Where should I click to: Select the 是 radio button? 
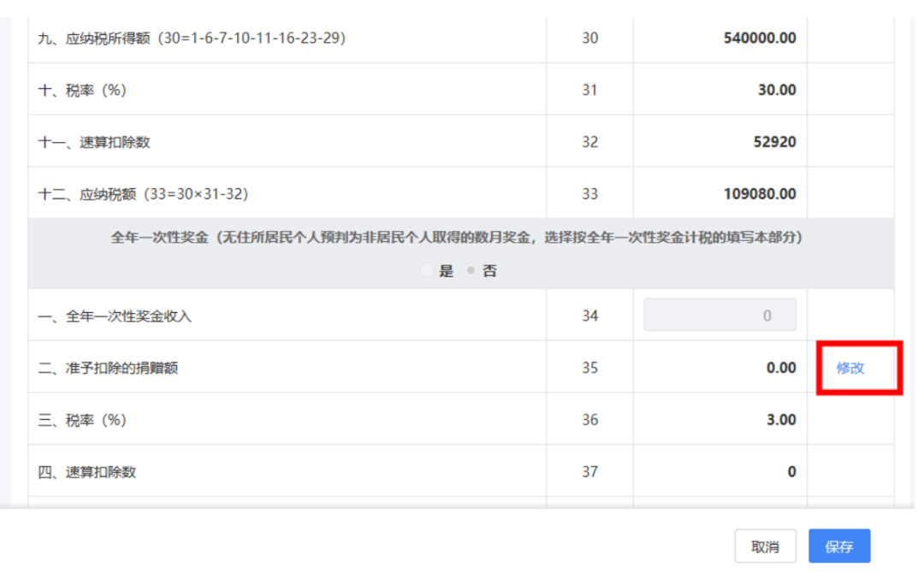[x=428, y=271]
